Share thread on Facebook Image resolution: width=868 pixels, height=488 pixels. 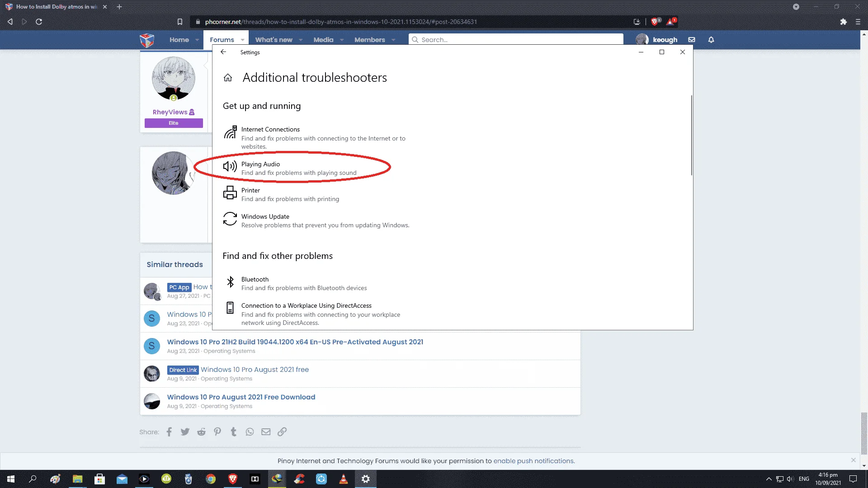tap(169, 432)
